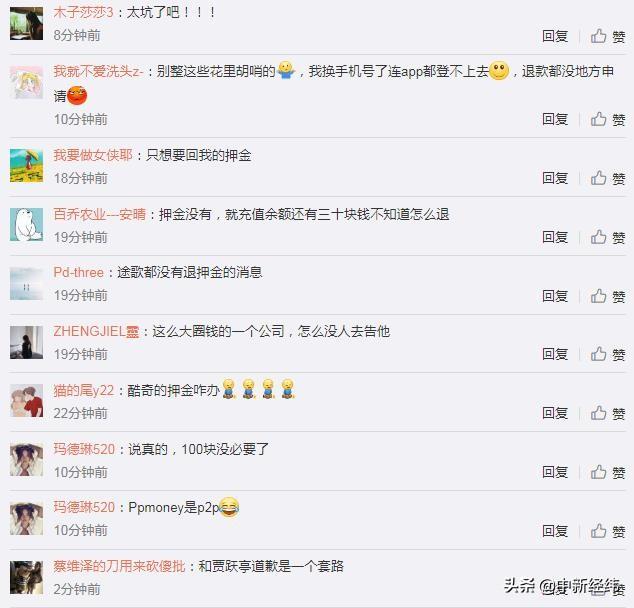Reply to 木子莎莎3's comment
The height and width of the screenshot is (608, 634).
555,36
